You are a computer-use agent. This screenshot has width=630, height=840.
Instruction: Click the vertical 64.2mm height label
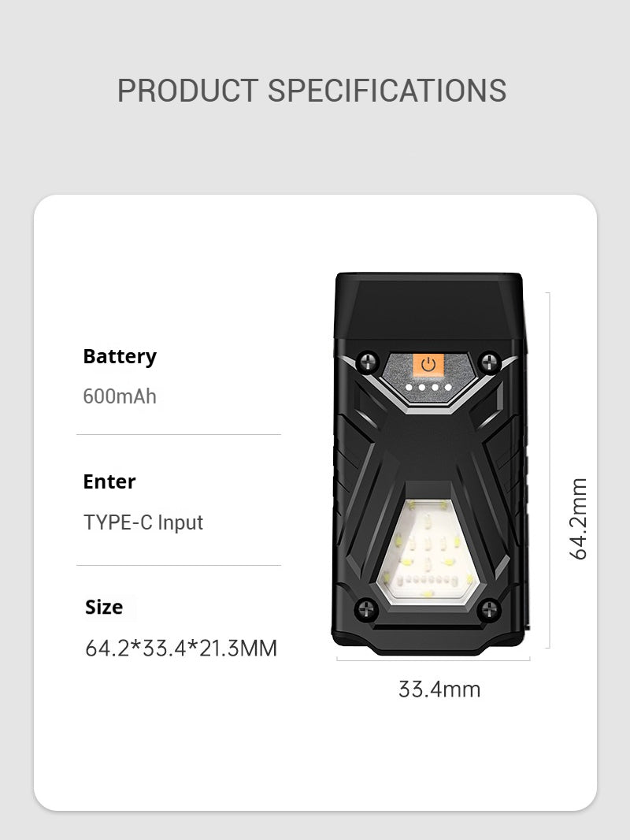[579, 518]
